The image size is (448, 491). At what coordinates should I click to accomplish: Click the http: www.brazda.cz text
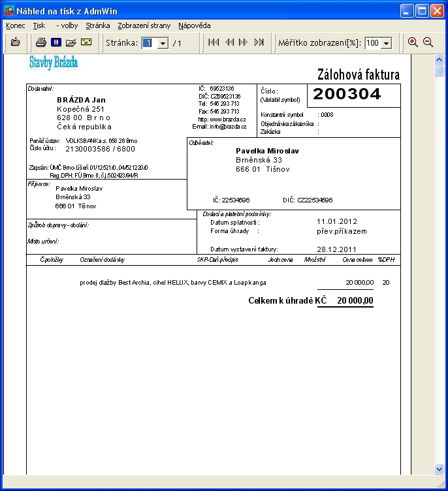tap(222, 119)
